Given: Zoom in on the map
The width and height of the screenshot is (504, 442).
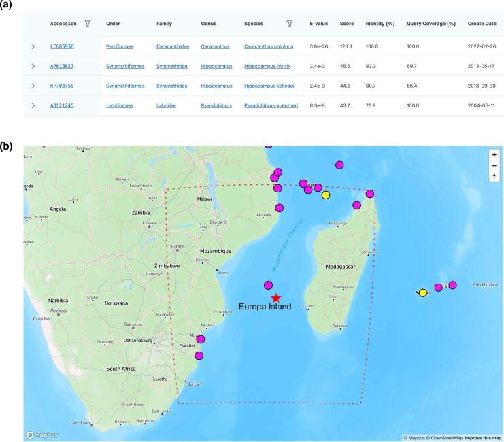Looking at the screenshot, I should (x=494, y=154).
